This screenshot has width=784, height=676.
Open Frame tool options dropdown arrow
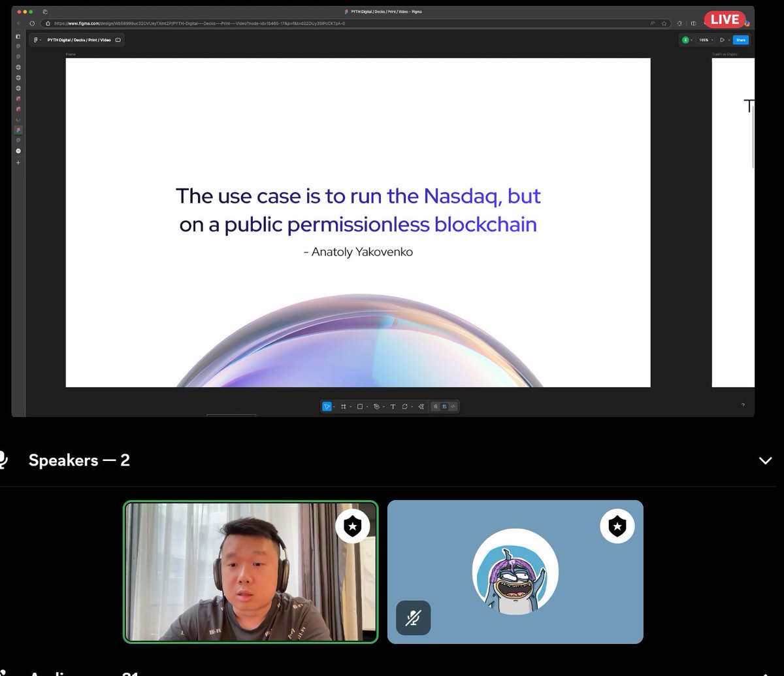click(x=351, y=407)
